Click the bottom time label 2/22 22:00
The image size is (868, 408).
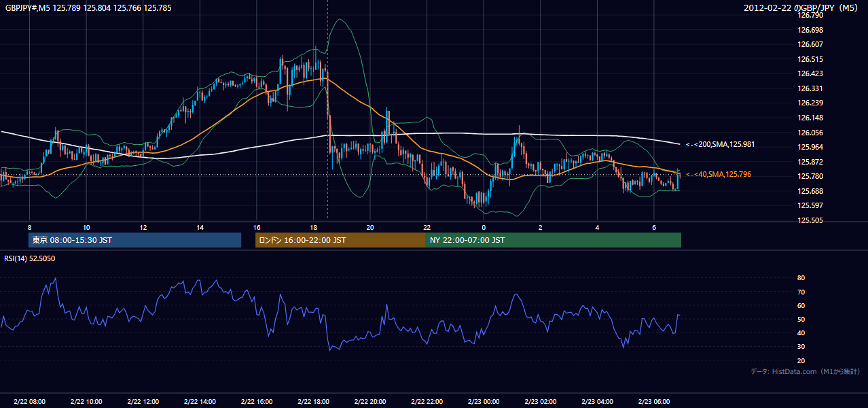tap(427, 402)
